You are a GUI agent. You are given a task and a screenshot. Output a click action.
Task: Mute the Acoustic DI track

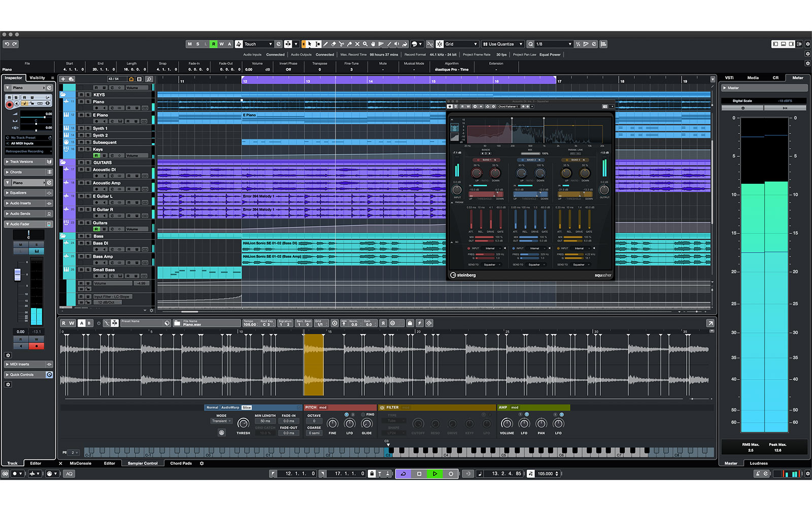81,169
